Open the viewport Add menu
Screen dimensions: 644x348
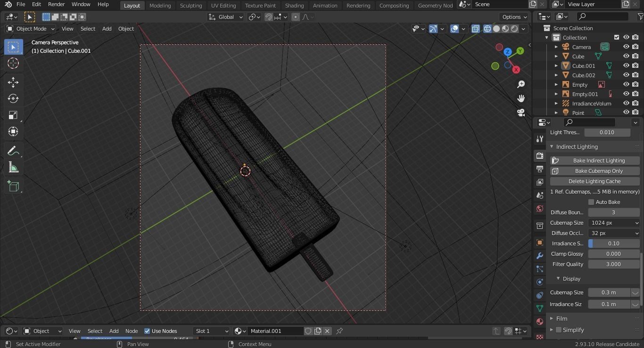(107, 29)
